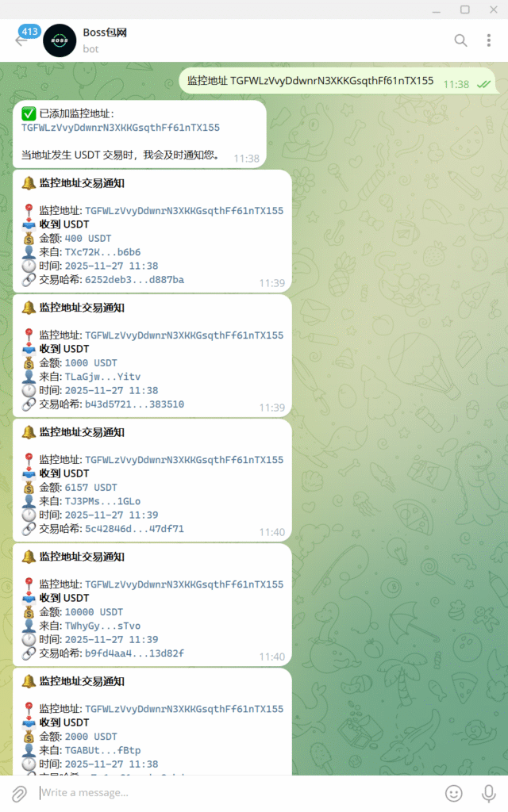Screen dimensions: 508x812
Task: Open transaction hash b9fd4aa4...13d82f
Action: 134,653
